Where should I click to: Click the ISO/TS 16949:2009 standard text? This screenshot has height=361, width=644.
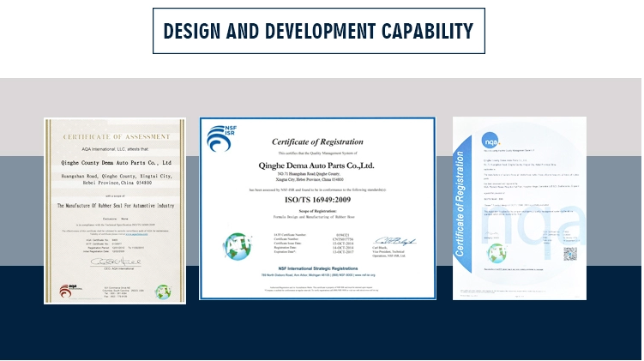[317, 196]
